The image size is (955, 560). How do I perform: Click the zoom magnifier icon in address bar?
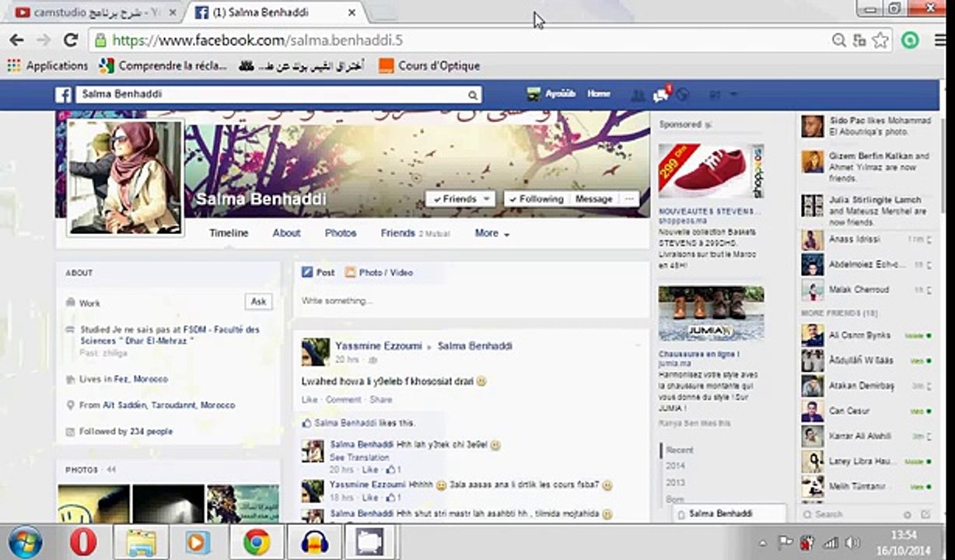(838, 40)
